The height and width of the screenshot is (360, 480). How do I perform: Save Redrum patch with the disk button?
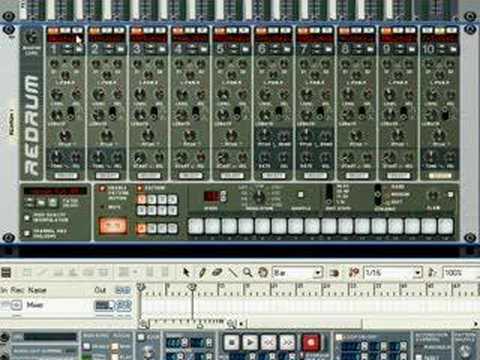pos(53,202)
